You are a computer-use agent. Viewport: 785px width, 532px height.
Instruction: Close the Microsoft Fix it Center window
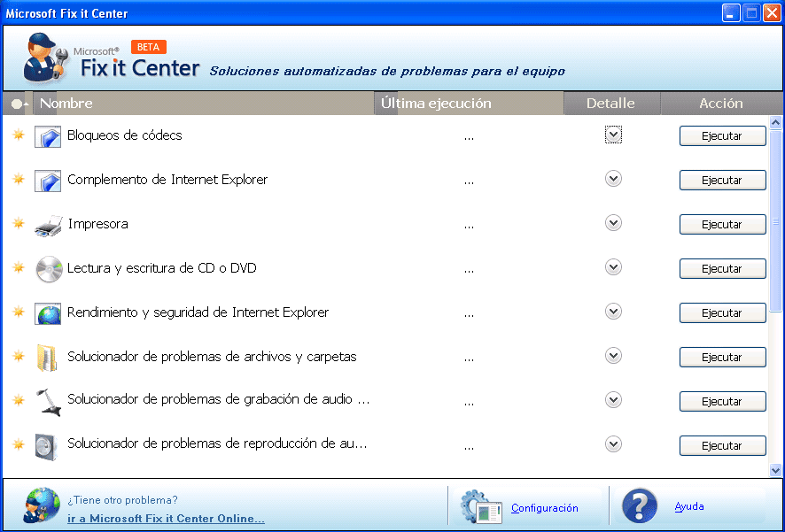click(x=772, y=13)
